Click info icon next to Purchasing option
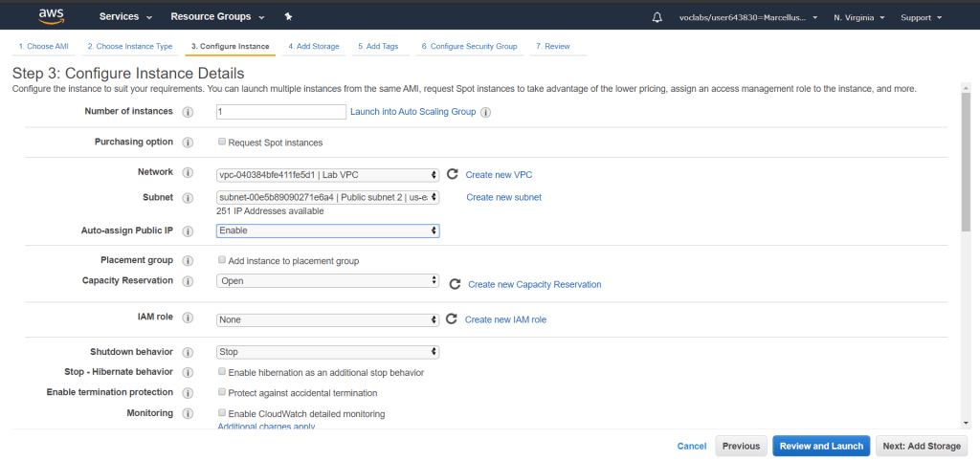Screen dimensions: 980x461 coord(188,143)
